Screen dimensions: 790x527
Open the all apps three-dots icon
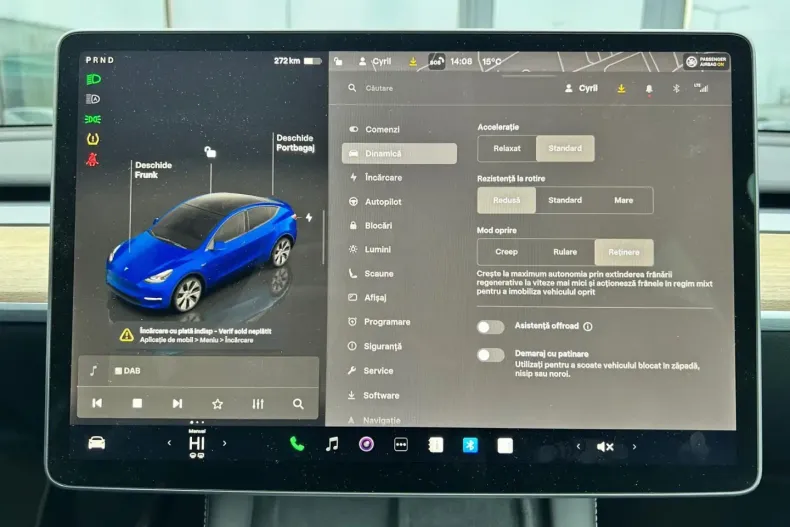pyautogui.click(x=401, y=445)
